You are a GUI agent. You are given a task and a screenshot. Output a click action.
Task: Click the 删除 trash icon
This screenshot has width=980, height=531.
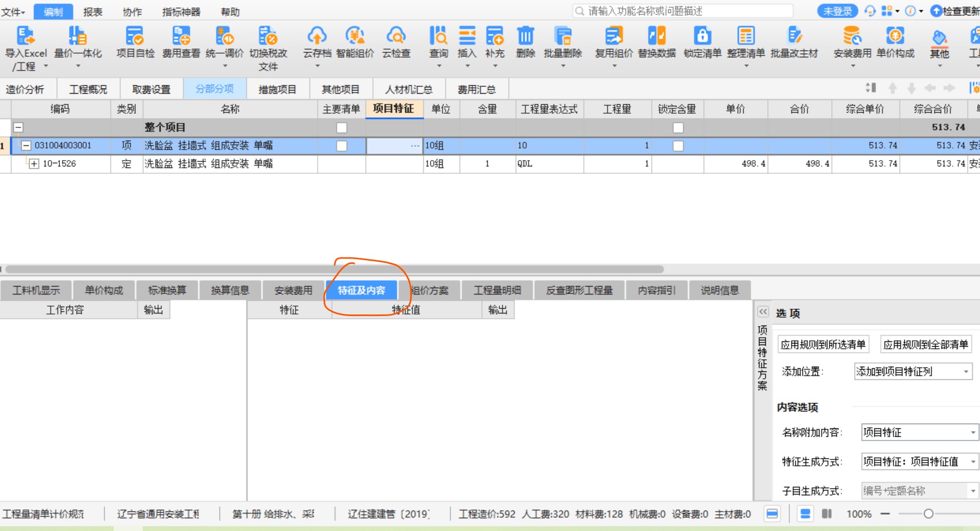click(526, 36)
